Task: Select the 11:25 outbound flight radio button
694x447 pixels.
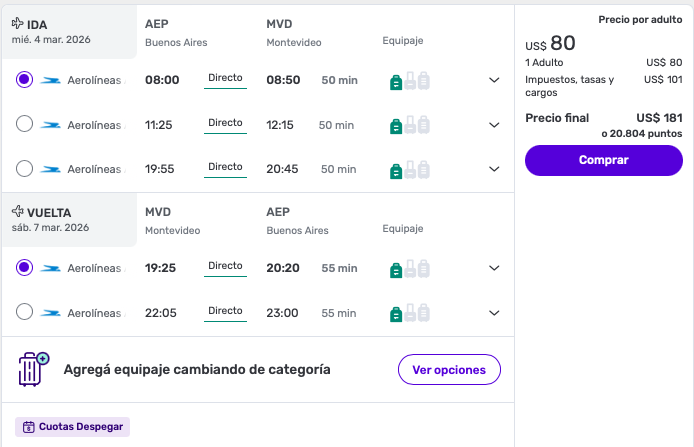Action: (x=25, y=125)
